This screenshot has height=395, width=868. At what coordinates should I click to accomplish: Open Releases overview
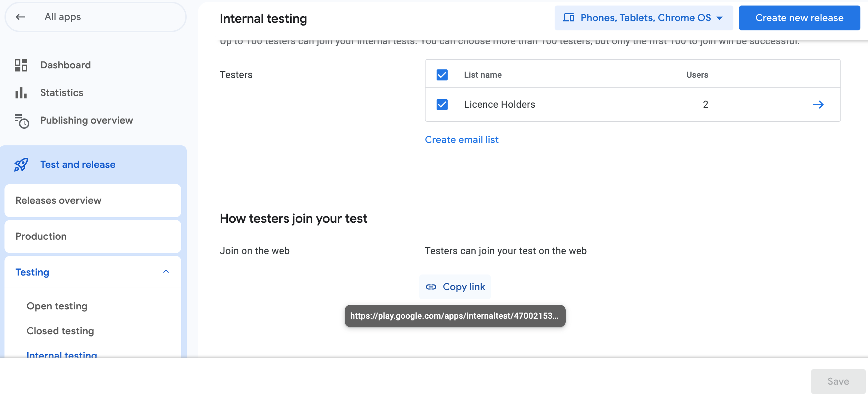pyautogui.click(x=58, y=200)
